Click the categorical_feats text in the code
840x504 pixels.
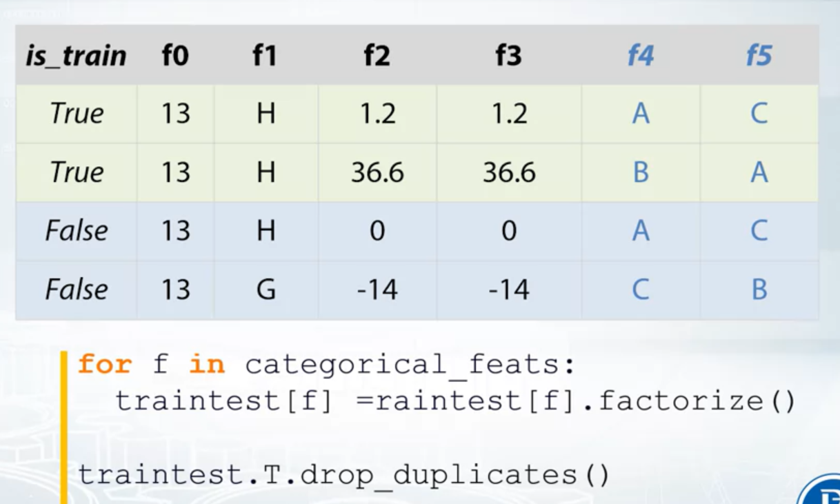[408, 363]
